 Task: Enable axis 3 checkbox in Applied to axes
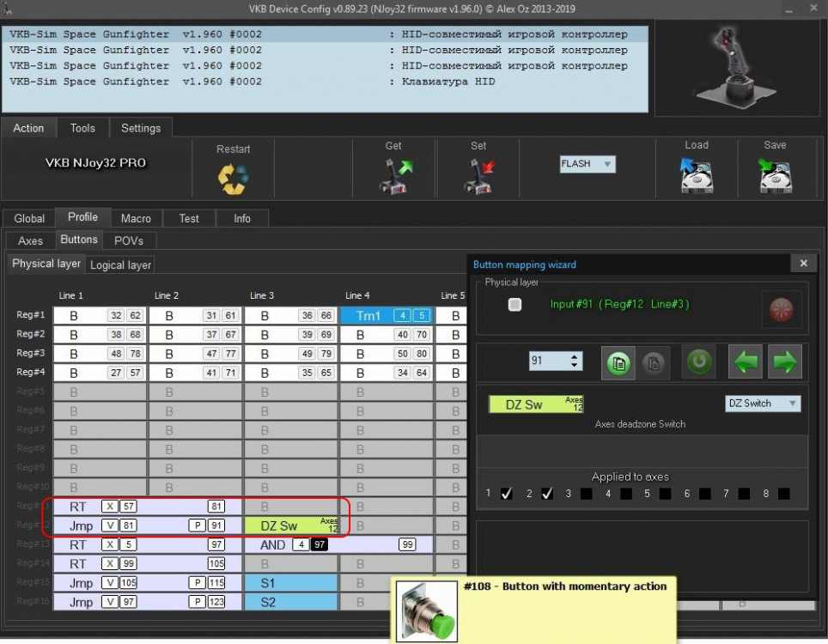pyautogui.click(x=586, y=495)
